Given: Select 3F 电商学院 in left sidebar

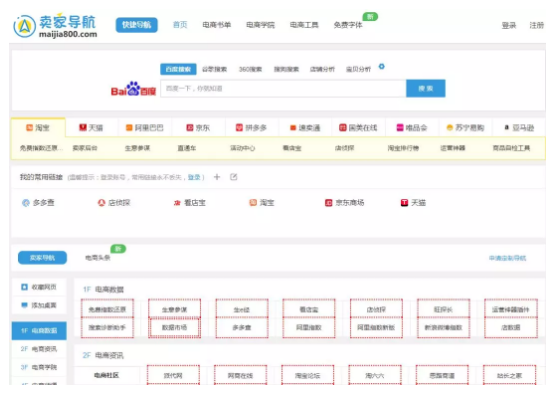Looking at the screenshot, I should (39, 367).
